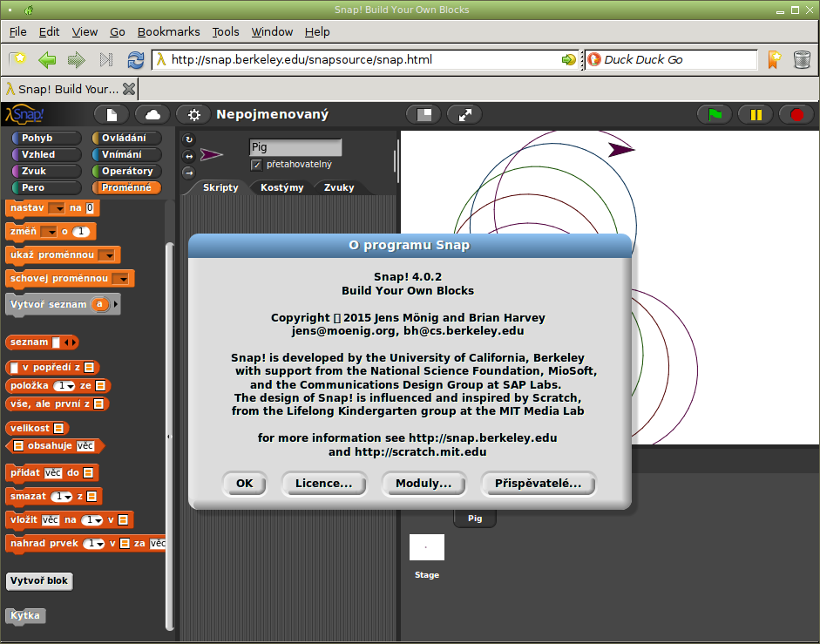Click the Kytka custom block
The width and height of the screenshot is (820, 644).
[25, 616]
